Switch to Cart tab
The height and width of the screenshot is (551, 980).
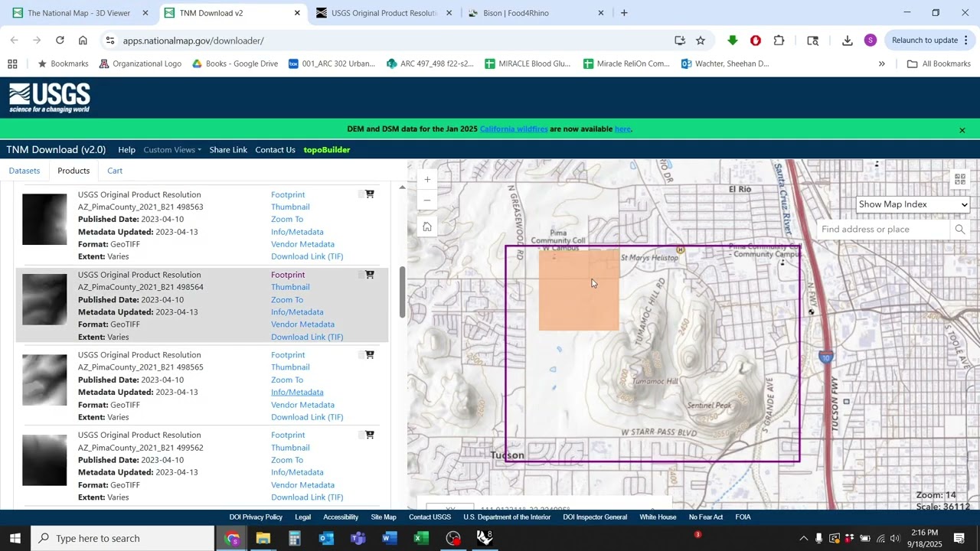115,171
